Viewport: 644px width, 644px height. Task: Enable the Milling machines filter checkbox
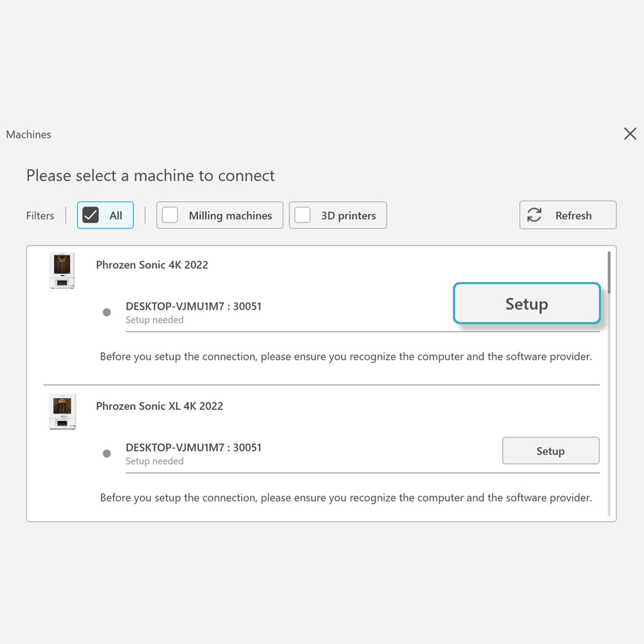170,215
